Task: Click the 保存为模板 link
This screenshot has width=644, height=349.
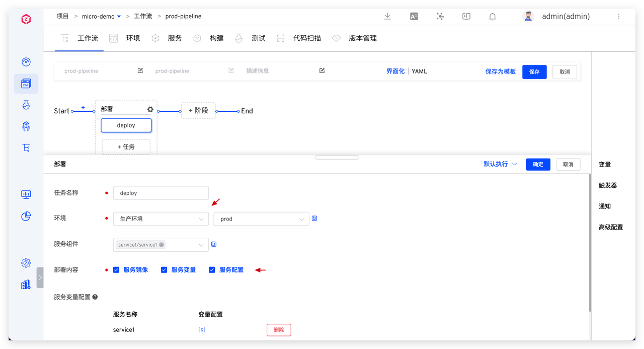Action: click(501, 72)
